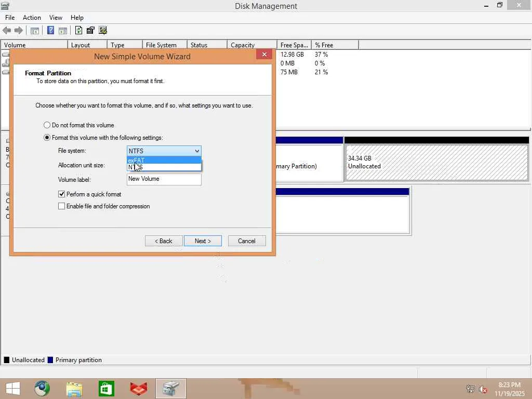Select the lower disk's primary partition block

[342, 210]
